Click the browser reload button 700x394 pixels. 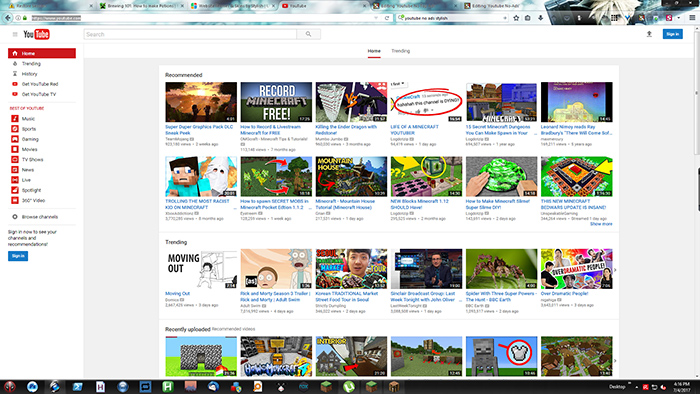[387, 18]
